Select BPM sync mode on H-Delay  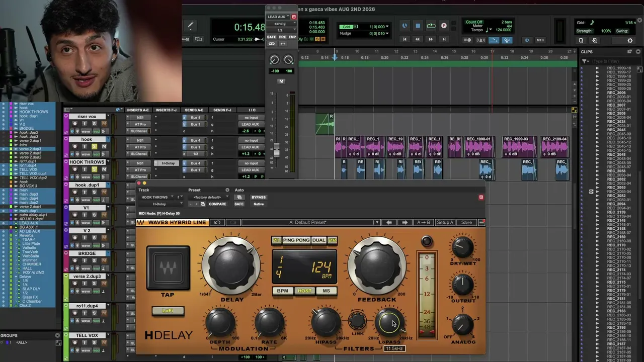click(283, 291)
